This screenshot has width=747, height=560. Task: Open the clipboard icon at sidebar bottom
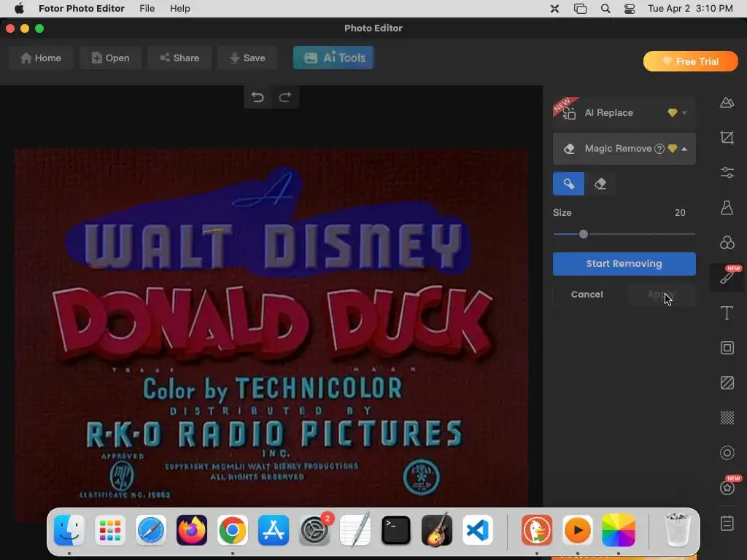(x=727, y=523)
